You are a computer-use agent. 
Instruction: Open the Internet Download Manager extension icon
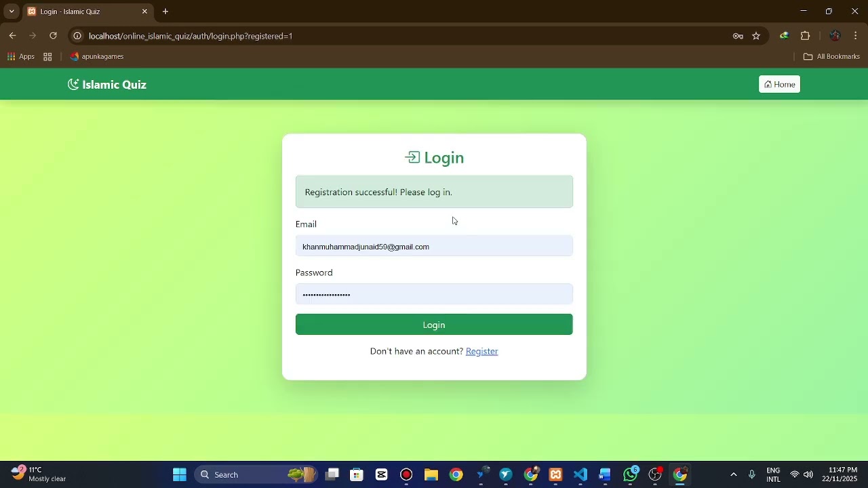(785, 36)
